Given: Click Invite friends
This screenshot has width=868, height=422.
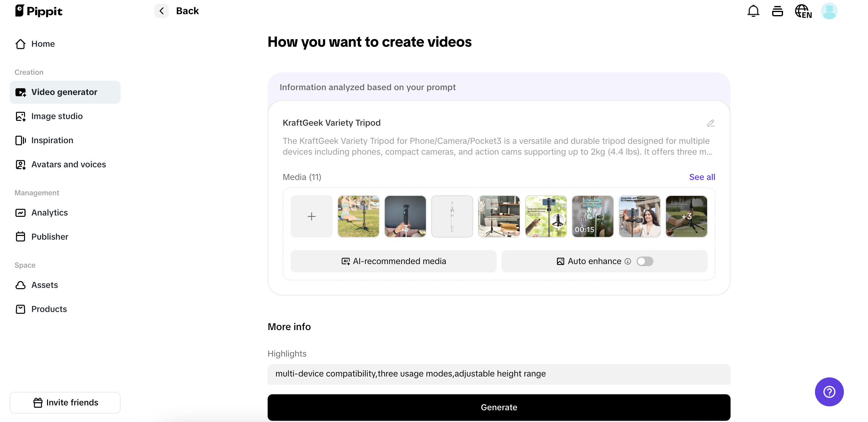Looking at the screenshot, I should [x=65, y=402].
